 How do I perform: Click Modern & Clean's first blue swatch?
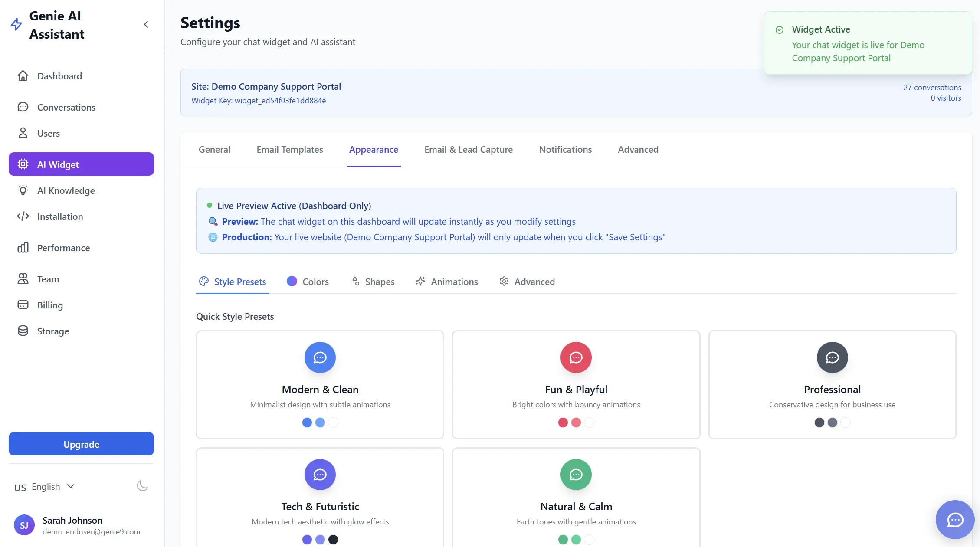click(307, 423)
